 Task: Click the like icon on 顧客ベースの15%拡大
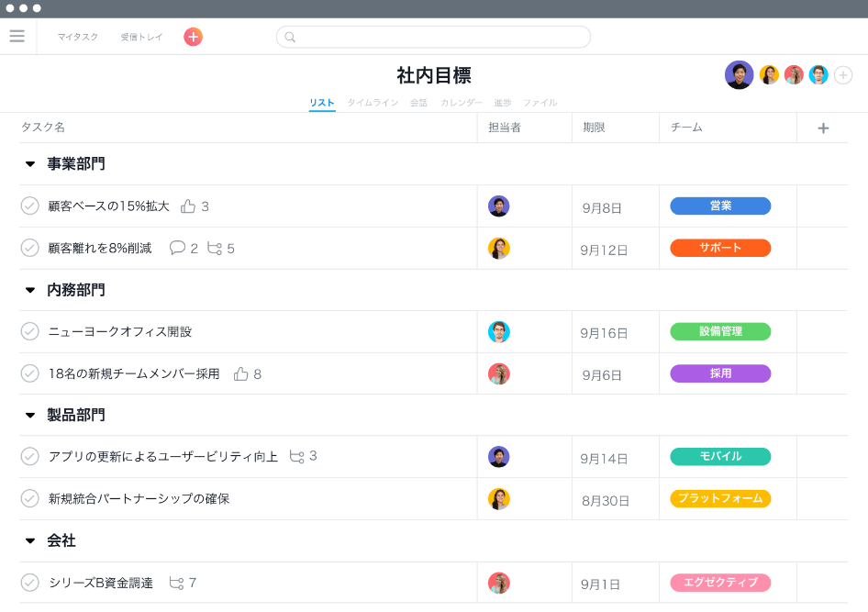[x=188, y=206]
